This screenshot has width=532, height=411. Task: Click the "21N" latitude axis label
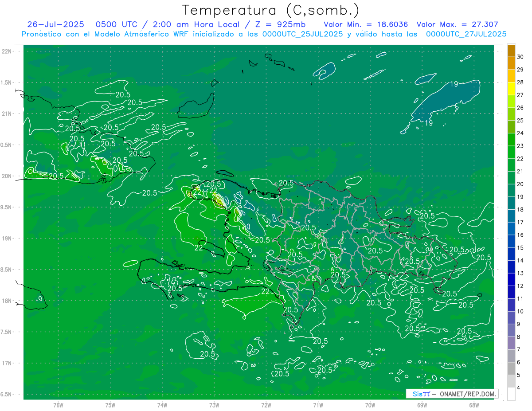pos(7,114)
